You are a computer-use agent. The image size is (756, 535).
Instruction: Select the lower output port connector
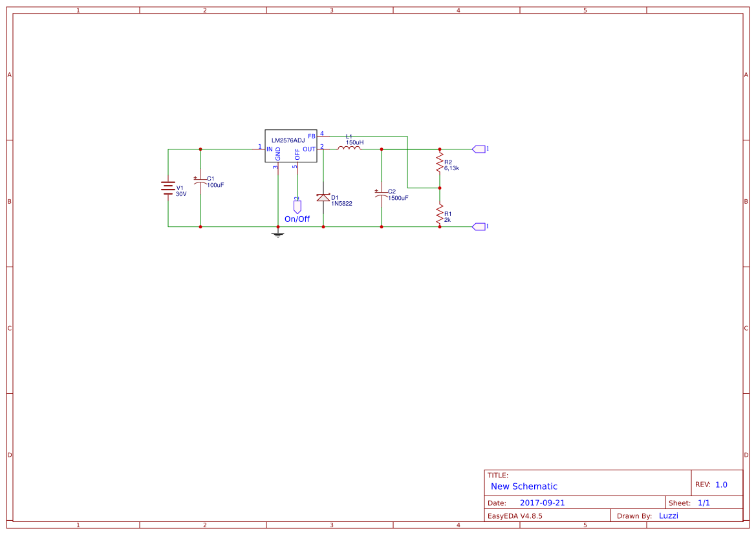pyautogui.click(x=479, y=226)
